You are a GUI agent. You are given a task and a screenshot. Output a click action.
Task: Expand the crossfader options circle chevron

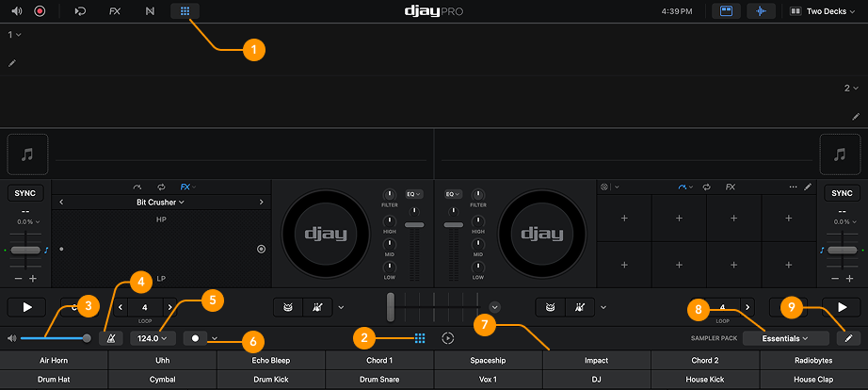click(x=495, y=306)
